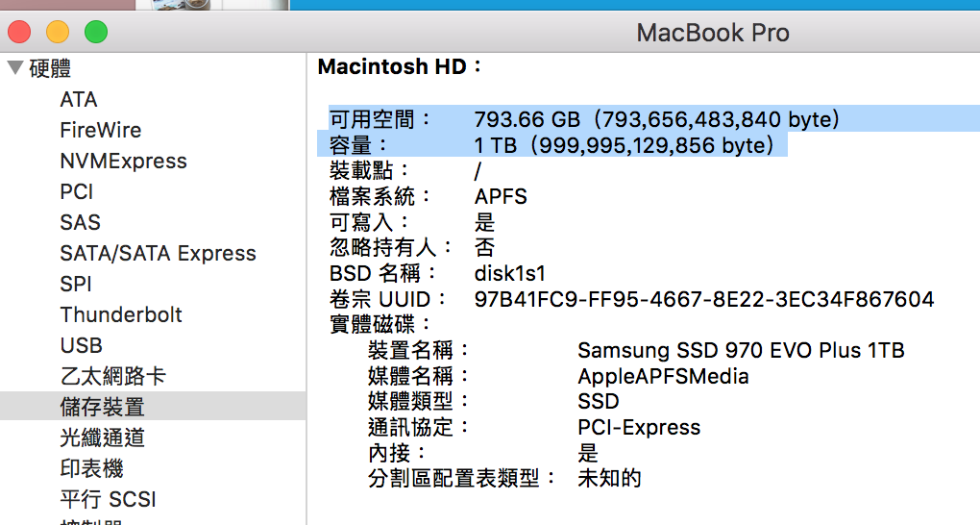This screenshot has height=525, width=980.
Task: Click the red close window button
Action: pyautogui.click(x=19, y=32)
